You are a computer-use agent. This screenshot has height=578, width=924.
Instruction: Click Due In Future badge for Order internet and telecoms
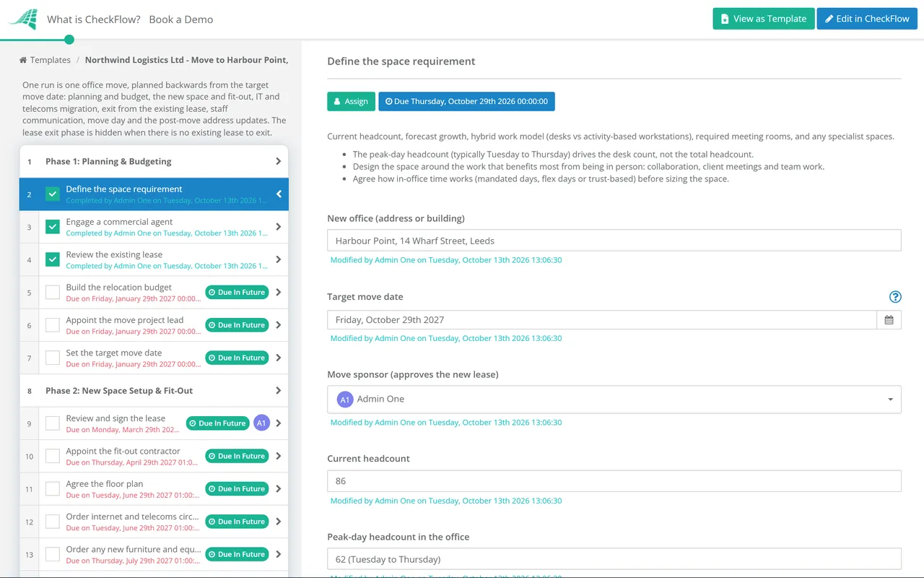237,522
